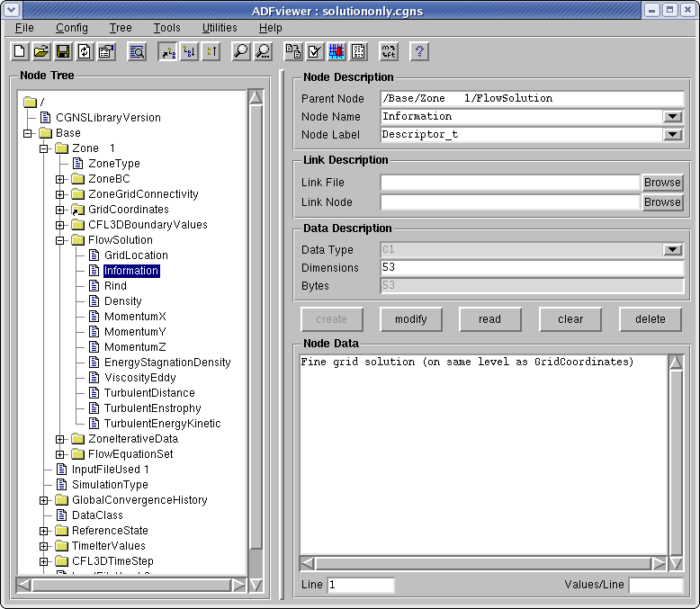This screenshot has height=609, width=700.
Task: Click the clear button
Action: tap(570, 319)
